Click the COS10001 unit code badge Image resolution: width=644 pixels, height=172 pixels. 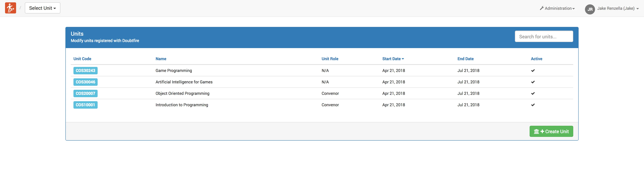(85, 105)
